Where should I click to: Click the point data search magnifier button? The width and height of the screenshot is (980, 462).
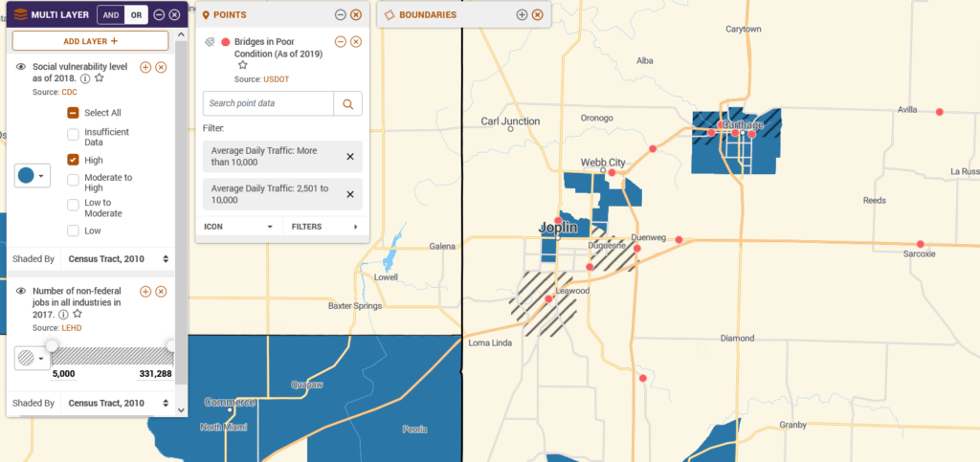(348, 103)
